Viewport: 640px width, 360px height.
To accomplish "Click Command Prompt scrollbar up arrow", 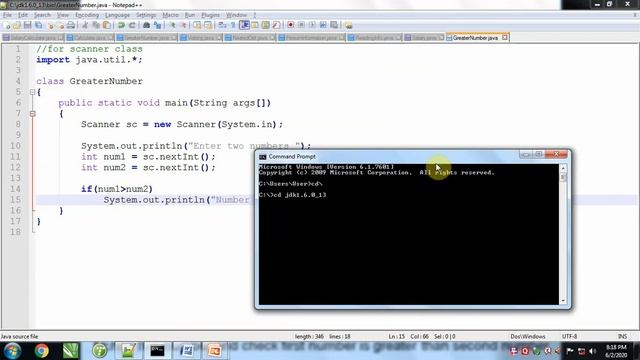I will [x=563, y=168].
